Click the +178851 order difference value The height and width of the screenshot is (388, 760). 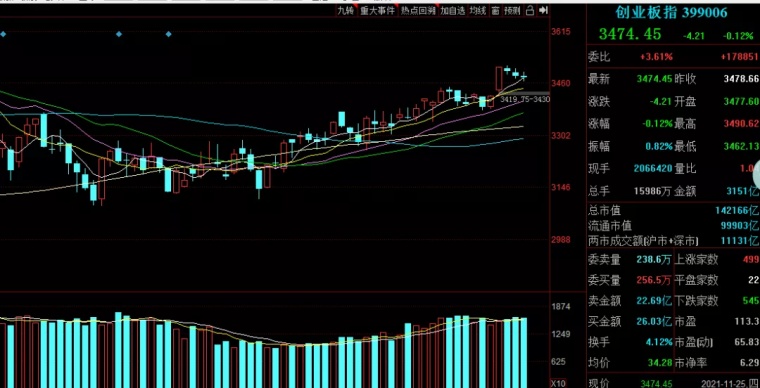tap(741, 57)
